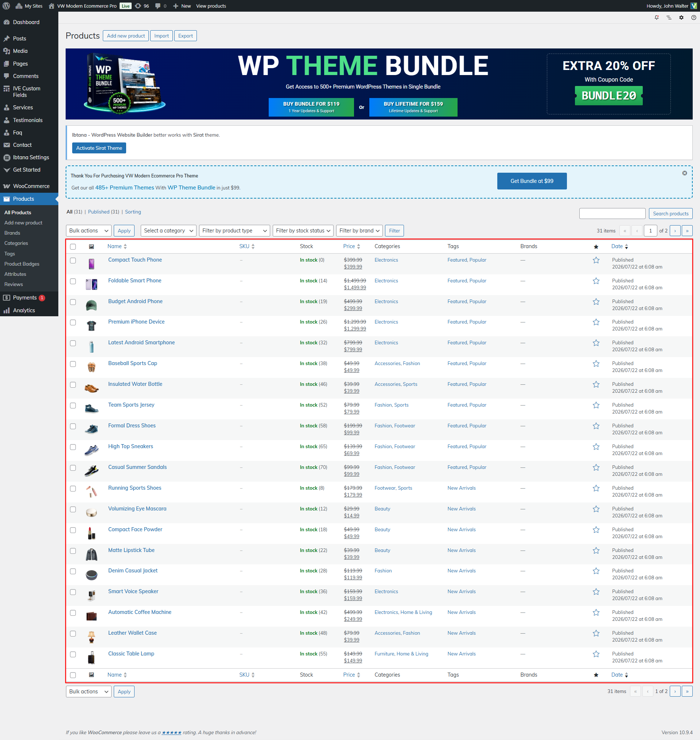This screenshot has height=740, width=700.
Task: Open Product Badges submenu item
Action: 22,264
